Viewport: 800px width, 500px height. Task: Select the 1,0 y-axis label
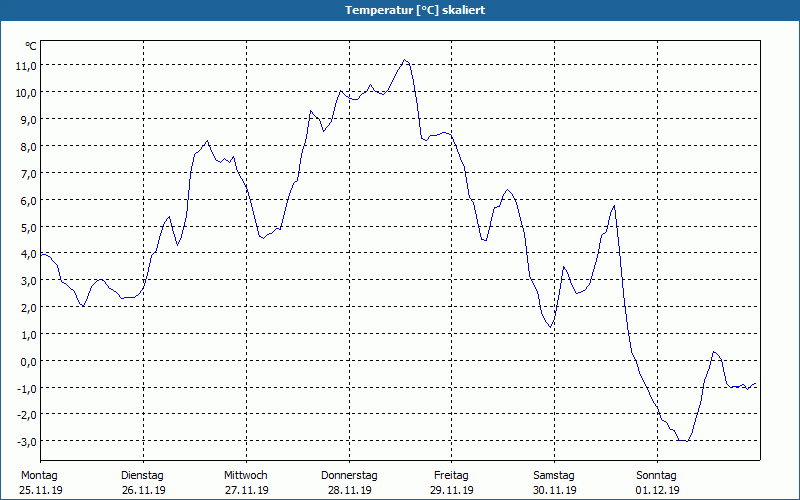click(29, 335)
